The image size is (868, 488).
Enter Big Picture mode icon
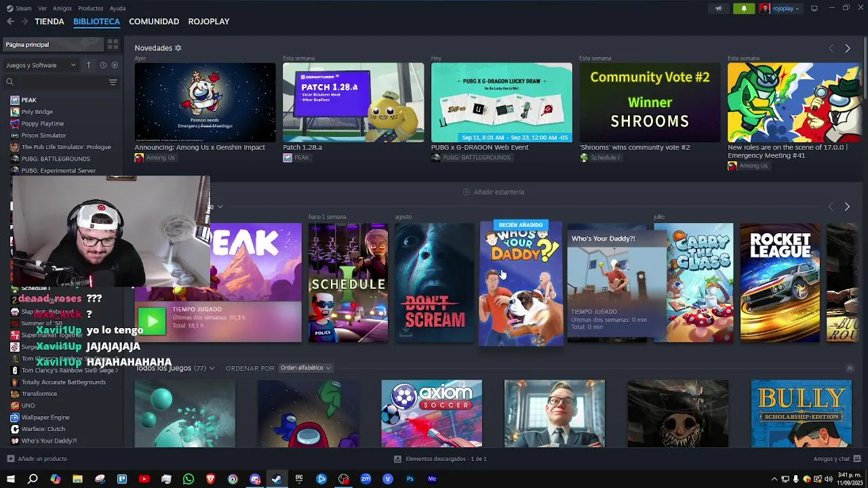coord(814,8)
